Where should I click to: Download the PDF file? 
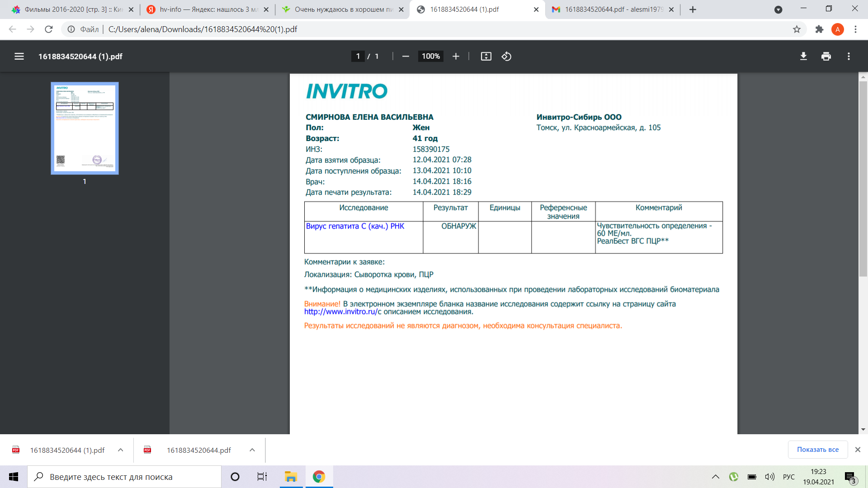pos(803,56)
